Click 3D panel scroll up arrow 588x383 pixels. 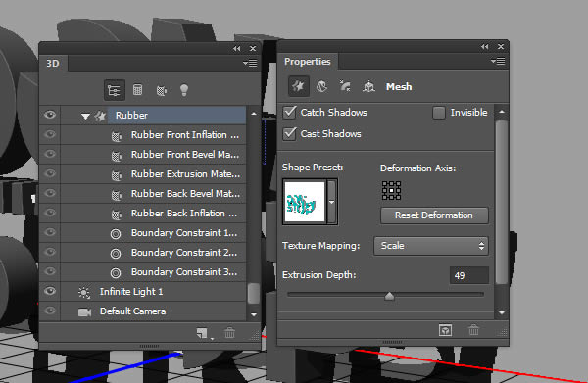[254, 114]
